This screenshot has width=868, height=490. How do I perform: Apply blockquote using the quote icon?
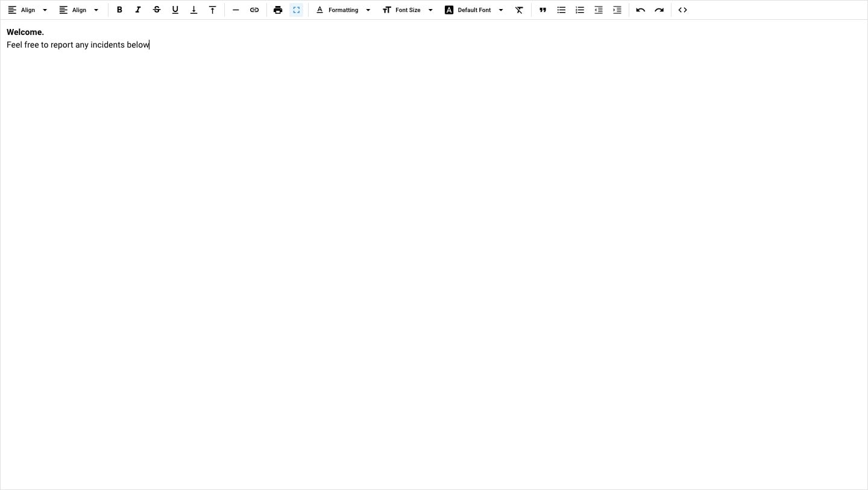tap(542, 10)
